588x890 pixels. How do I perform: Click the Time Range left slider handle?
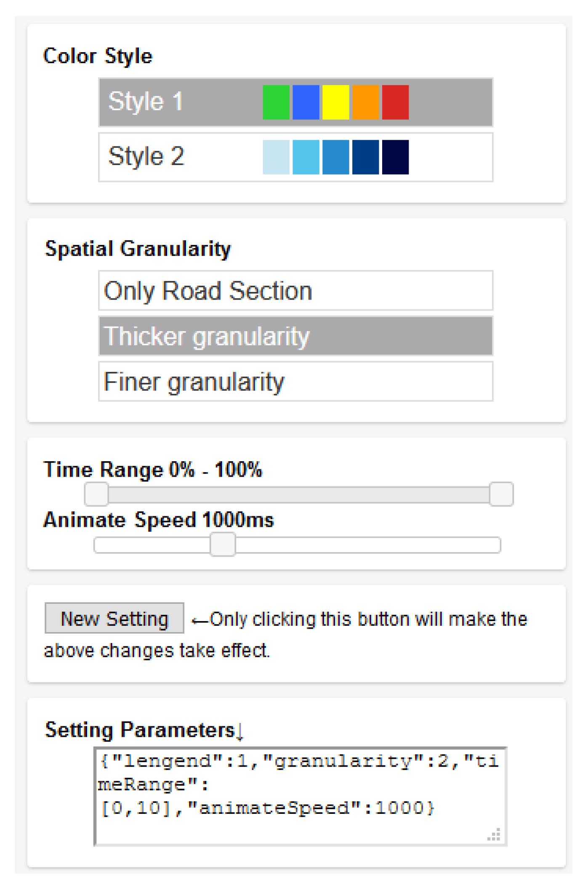pyautogui.click(x=96, y=494)
